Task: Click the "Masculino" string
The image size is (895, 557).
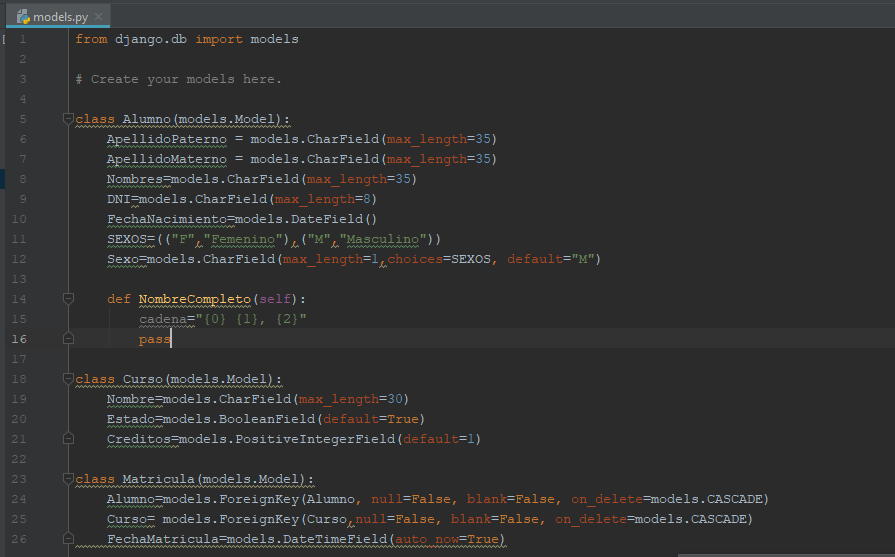Action: [383, 239]
